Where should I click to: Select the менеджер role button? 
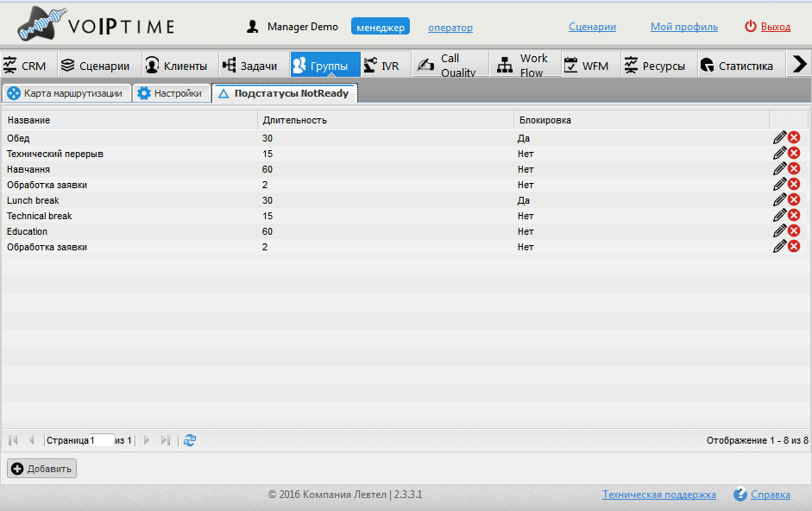tap(380, 27)
